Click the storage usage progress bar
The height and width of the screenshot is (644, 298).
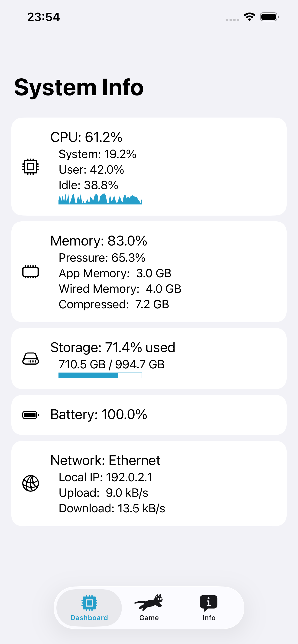pos(100,375)
